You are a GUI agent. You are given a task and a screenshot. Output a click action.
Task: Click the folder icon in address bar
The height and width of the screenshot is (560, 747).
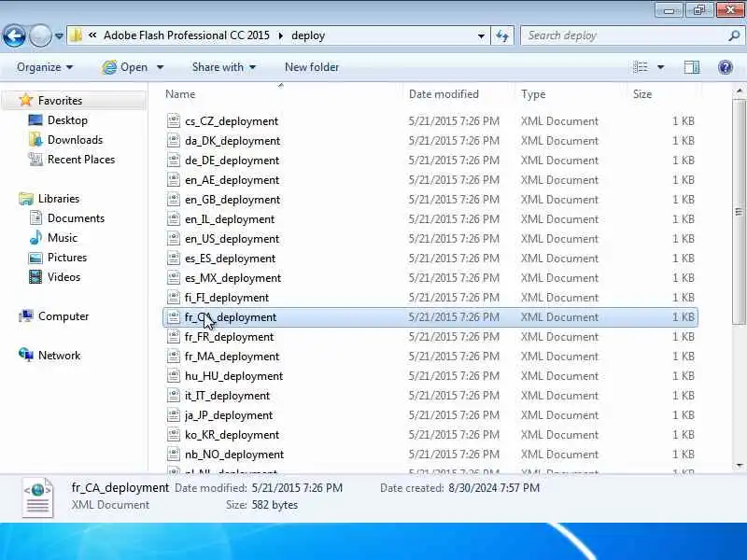tap(77, 35)
